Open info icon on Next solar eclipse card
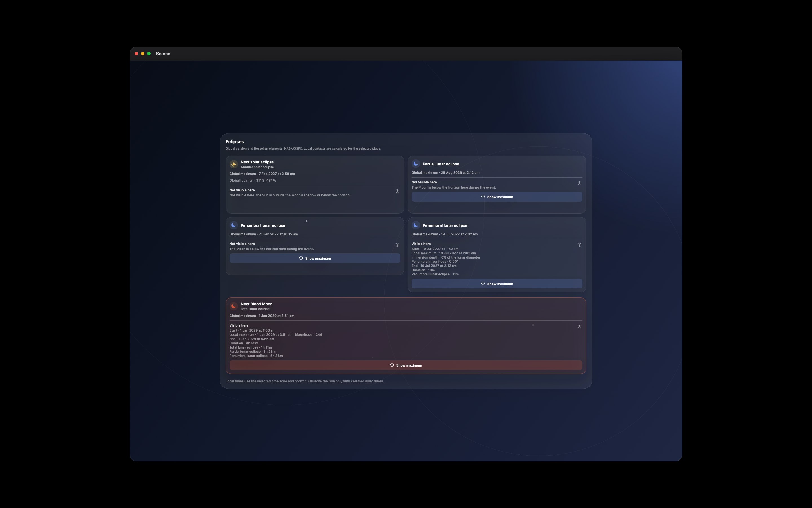 point(397,191)
